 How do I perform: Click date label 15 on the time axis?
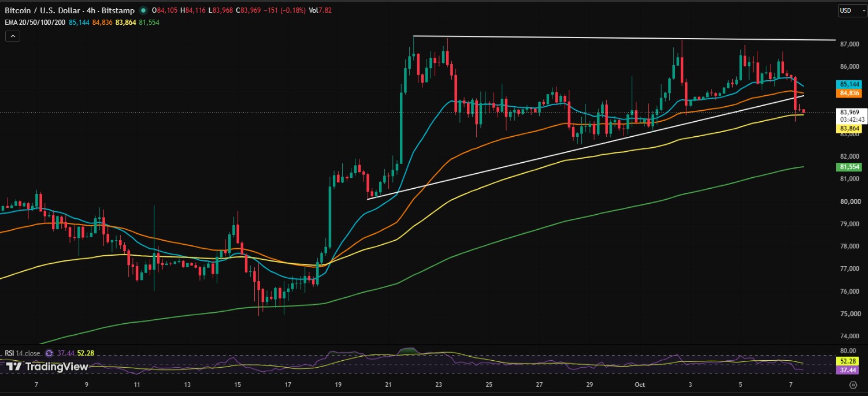coord(238,384)
